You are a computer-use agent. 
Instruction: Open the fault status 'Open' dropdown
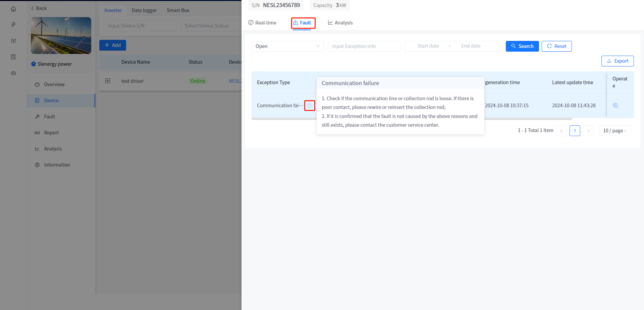pos(287,46)
